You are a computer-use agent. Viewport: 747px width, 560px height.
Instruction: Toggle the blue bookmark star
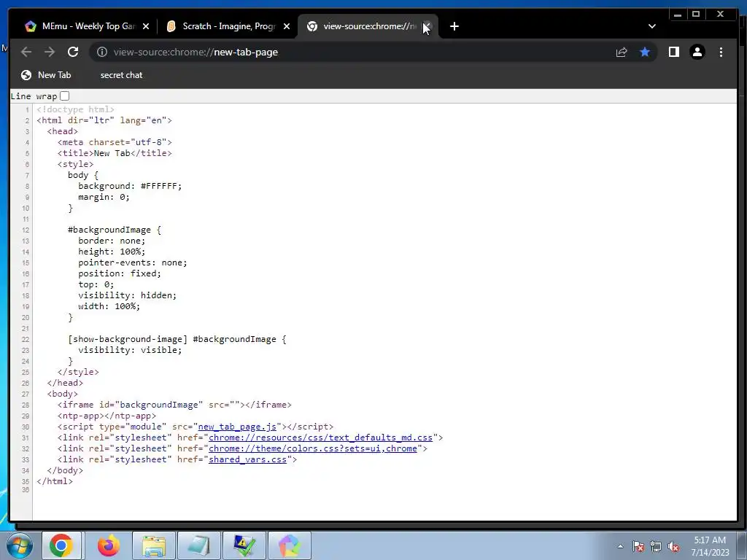[x=645, y=52]
